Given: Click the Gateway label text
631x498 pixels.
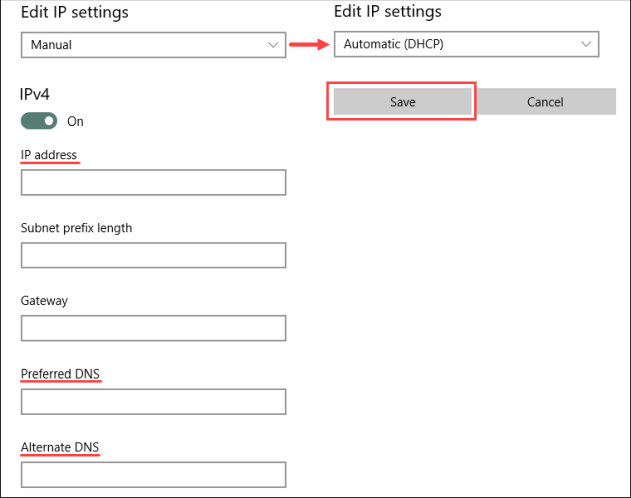Looking at the screenshot, I should (43, 300).
